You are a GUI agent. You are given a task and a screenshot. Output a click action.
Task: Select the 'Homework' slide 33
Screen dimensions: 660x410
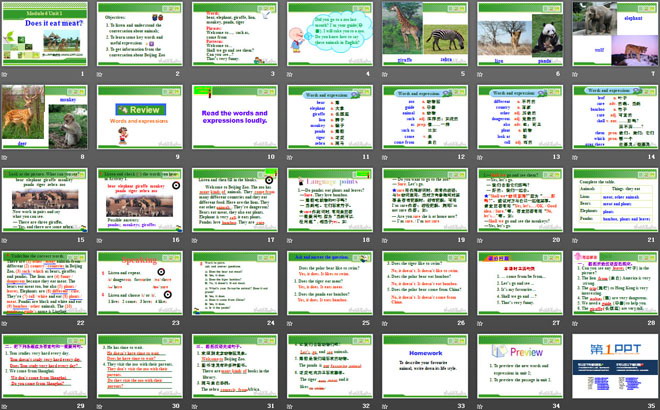[421, 363]
